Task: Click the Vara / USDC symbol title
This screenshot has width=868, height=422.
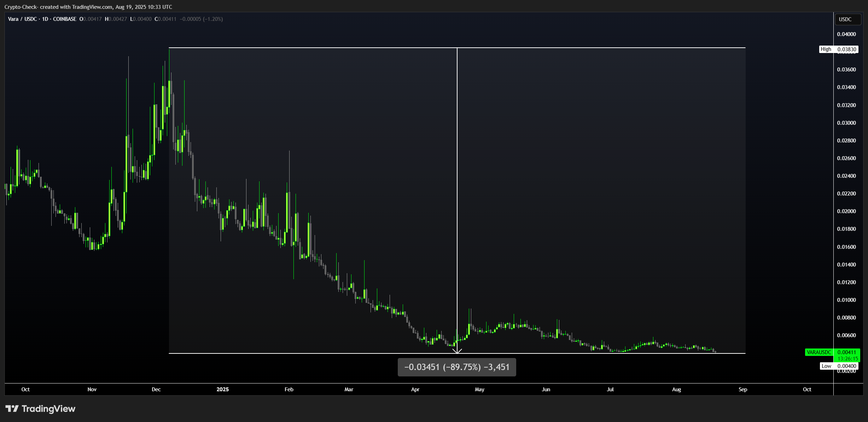Action: coord(22,19)
